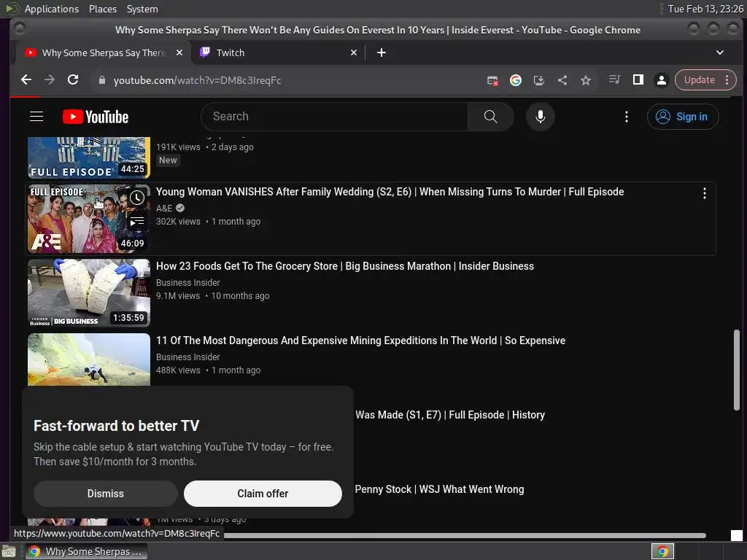Viewport: 747px width, 560px height.
Task: Click the Chrome Update button
Action: [700, 80]
